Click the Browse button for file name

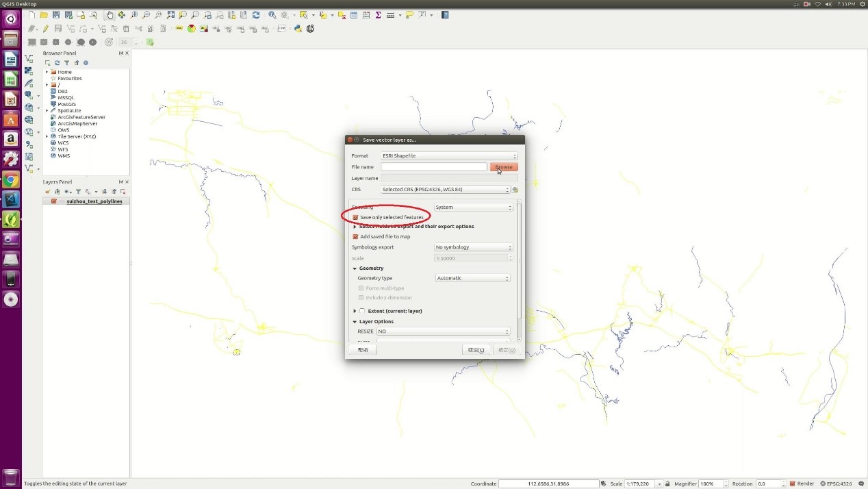(504, 167)
